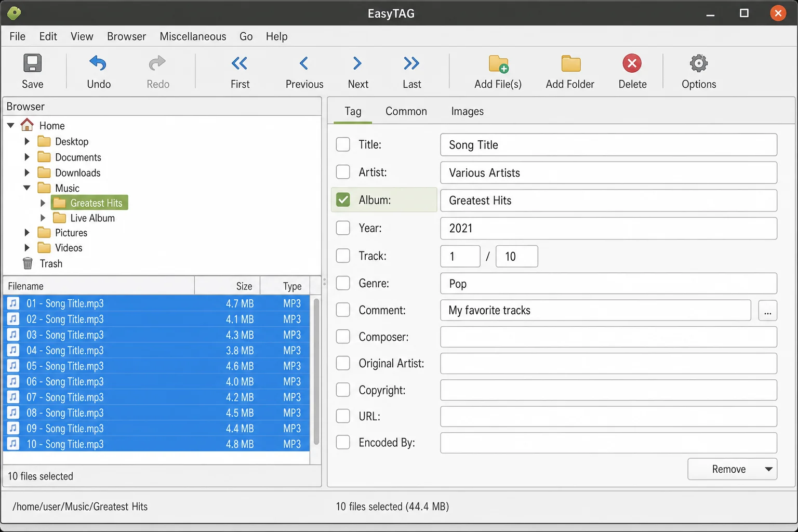Click music note icon of 02 - Song Title.mp3

[x=14, y=318]
